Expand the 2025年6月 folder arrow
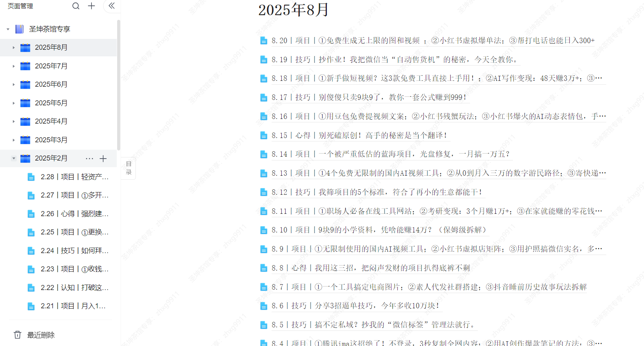The width and height of the screenshot is (644, 346). (x=14, y=84)
